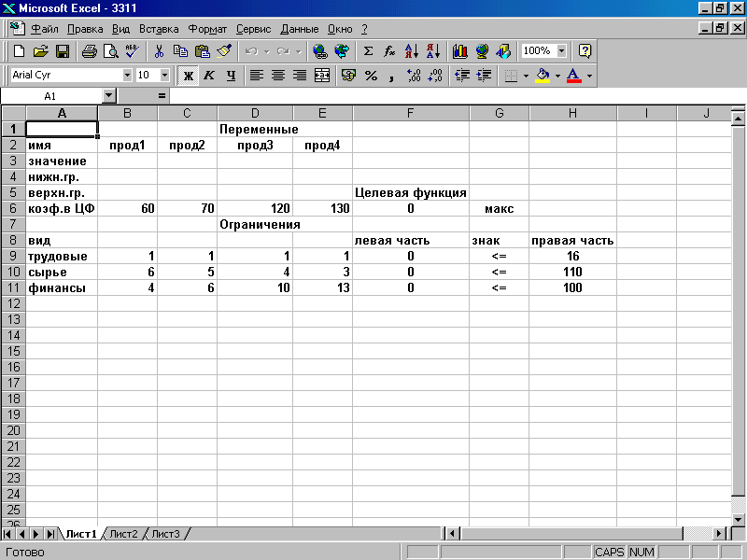The height and width of the screenshot is (560, 747).
Task: Open the undo history dropdown arrow
Action: point(267,51)
